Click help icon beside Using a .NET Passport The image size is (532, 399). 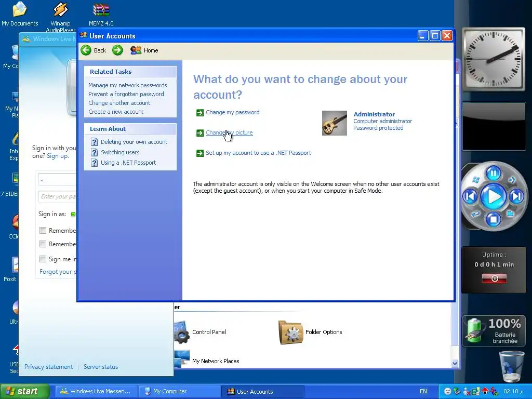point(95,163)
